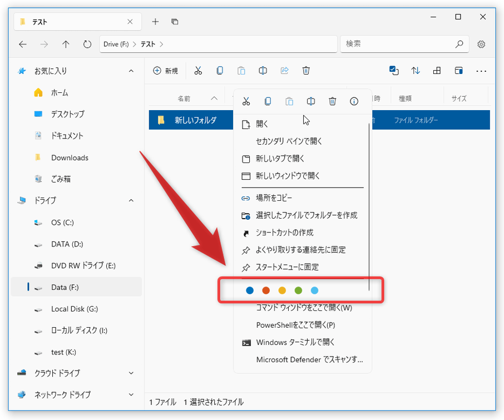Pick the yellow color dot
Image resolution: width=504 pixels, height=420 pixels.
(282, 290)
